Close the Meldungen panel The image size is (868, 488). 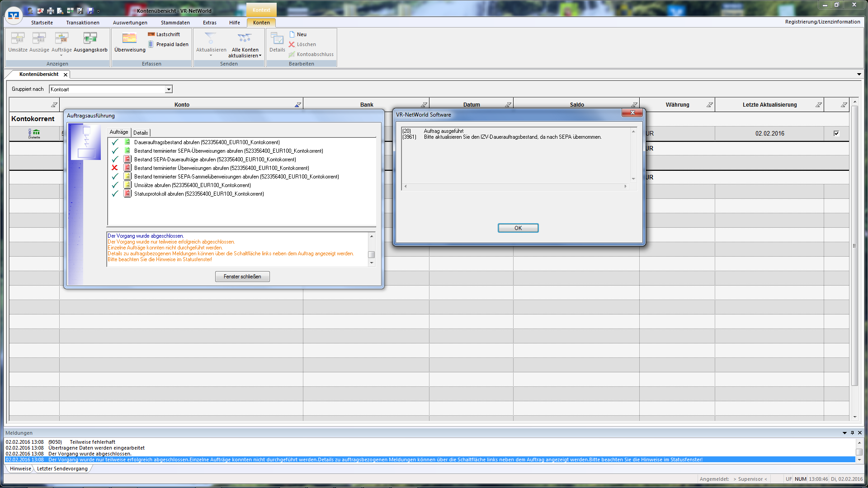click(x=860, y=433)
